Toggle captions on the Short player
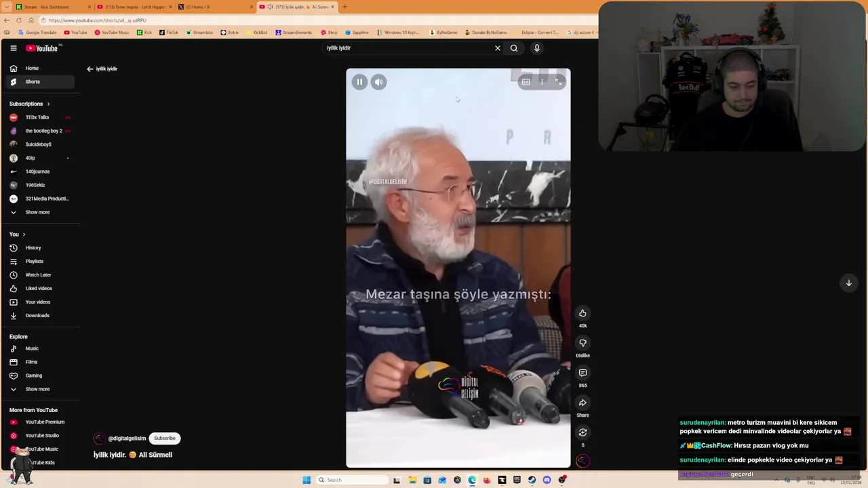Screen dimensions: 868x488 [526, 82]
